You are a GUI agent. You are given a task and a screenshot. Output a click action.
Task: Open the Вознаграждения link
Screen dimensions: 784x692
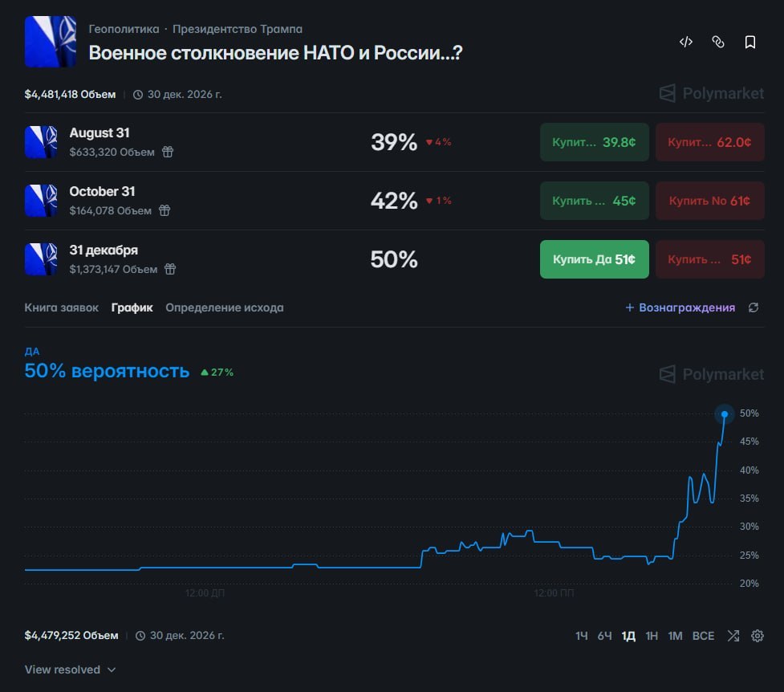(x=680, y=307)
